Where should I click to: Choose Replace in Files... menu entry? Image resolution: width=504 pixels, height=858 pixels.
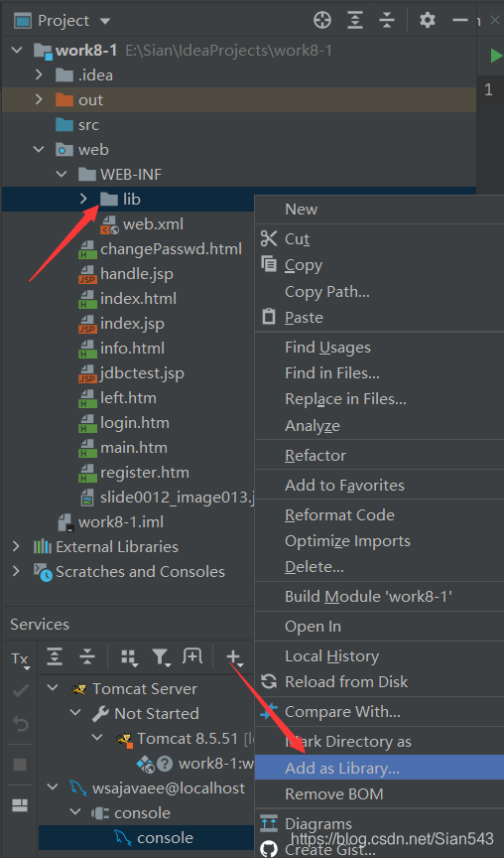379,399
